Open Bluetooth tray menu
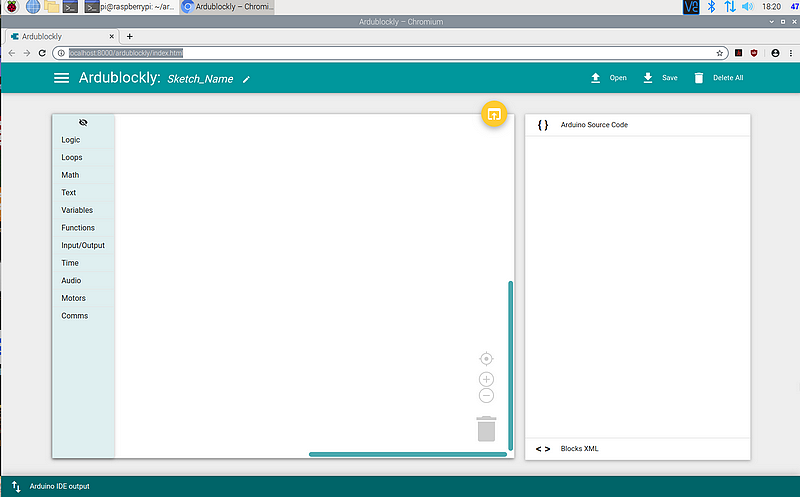Image resolution: width=800 pixels, height=497 pixels. pyautogui.click(x=711, y=7)
